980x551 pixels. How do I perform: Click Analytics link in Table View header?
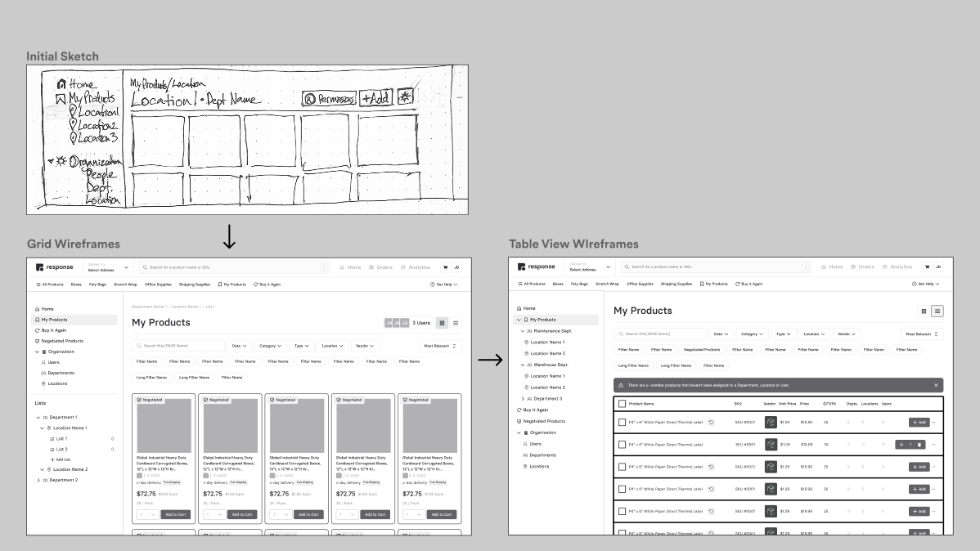tap(897, 267)
